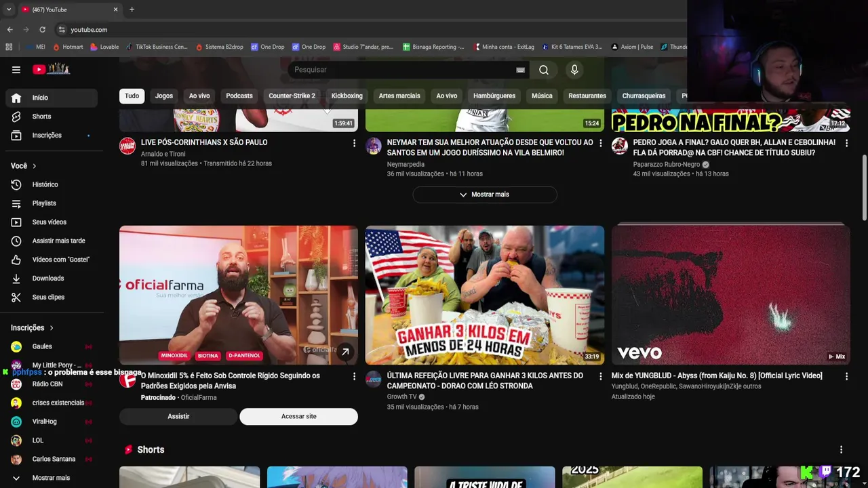Select the Kickboxing filter chip
The image size is (868, 488).
click(347, 96)
